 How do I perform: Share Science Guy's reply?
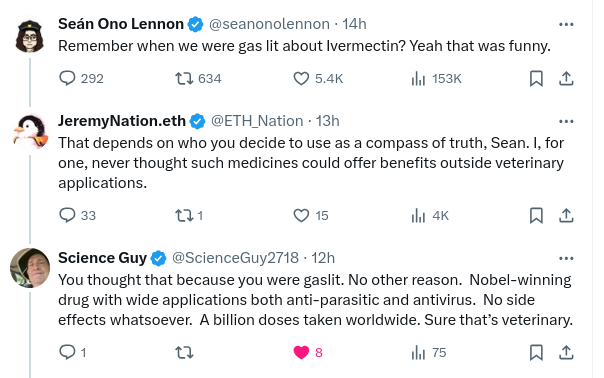point(566,352)
